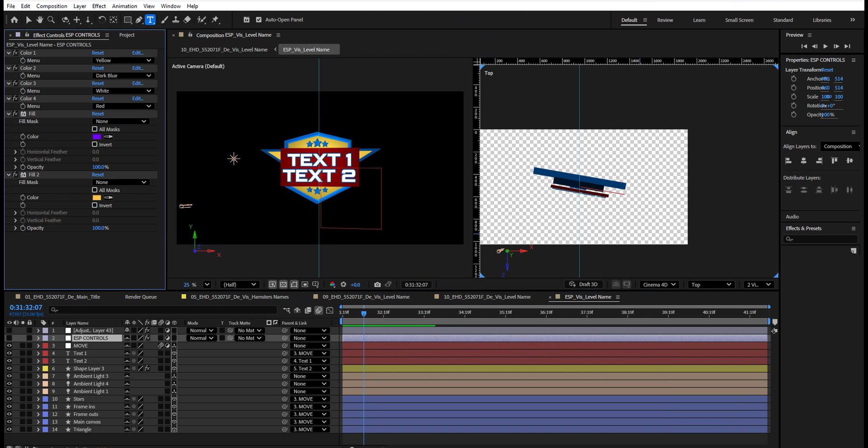
Task: Click the Home icon in toolbar
Action: [x=14, y=20]
